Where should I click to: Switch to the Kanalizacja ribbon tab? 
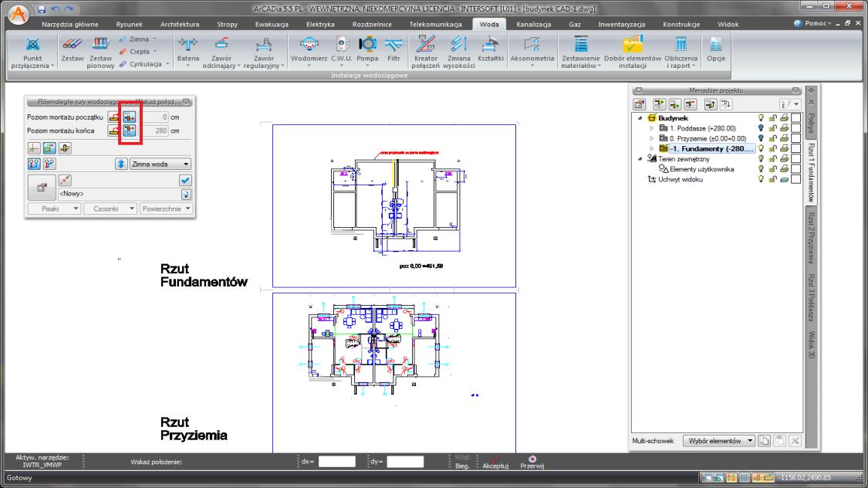pyautogui.click(x=534, y=25)
